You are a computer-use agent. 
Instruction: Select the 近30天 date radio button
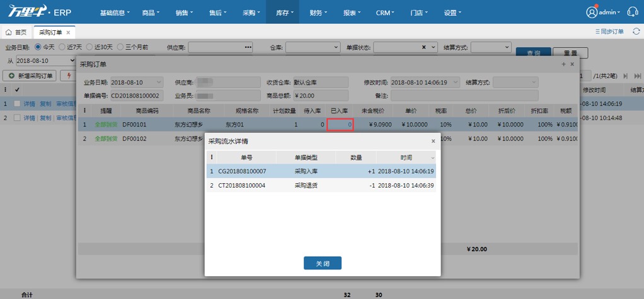pyautogui.click(x=89, y=47)
